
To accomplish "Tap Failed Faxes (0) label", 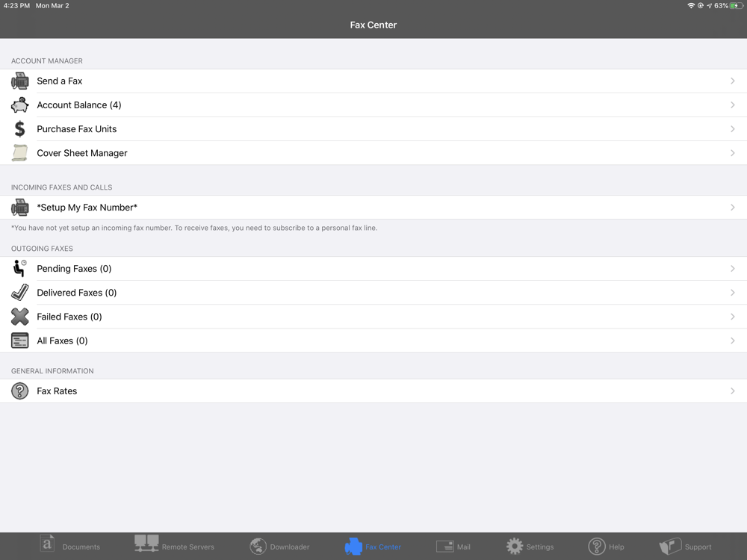I will coord(69,317).
